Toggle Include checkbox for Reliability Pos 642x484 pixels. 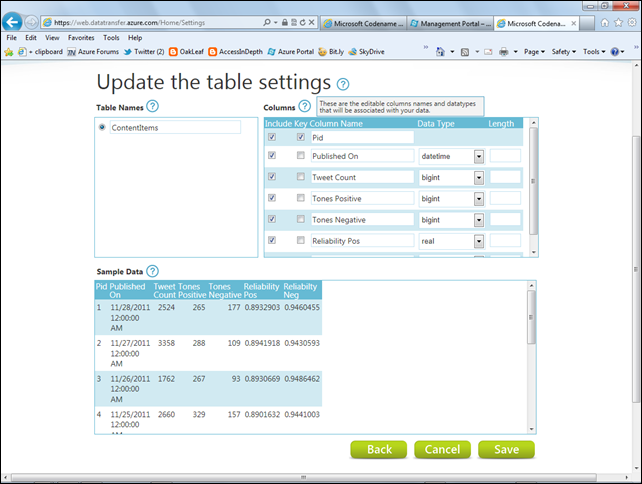coord(272,240)
